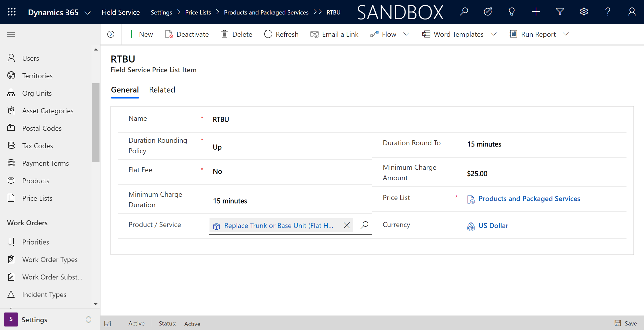Image resolution: width=644 pixels, height=330 pixels.
Task: Clear the Product Service search field
Action: coord(347,225)
